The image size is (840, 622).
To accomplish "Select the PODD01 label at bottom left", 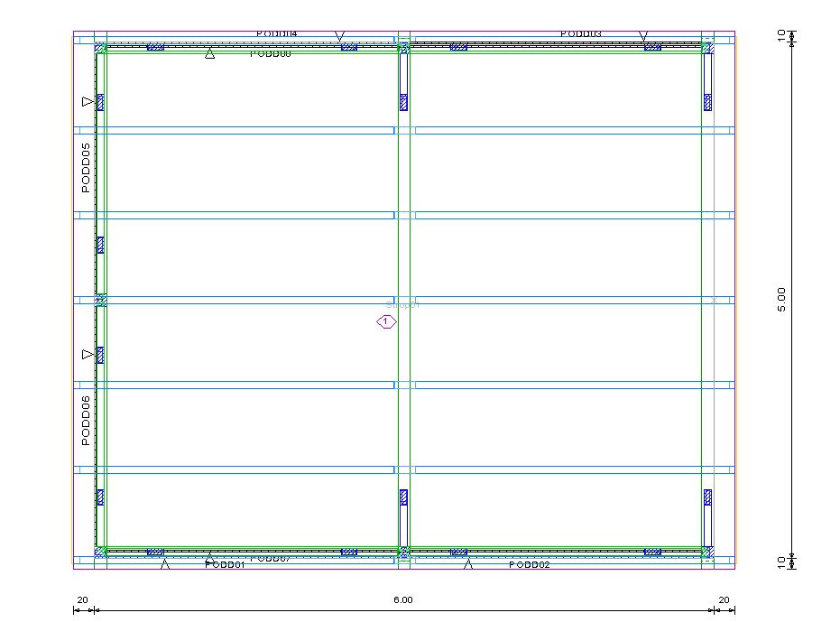I will coord(226,565).
